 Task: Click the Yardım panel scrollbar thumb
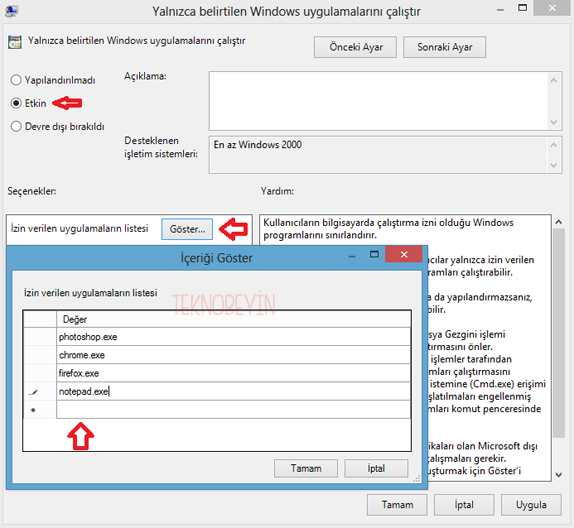point(559,333)
